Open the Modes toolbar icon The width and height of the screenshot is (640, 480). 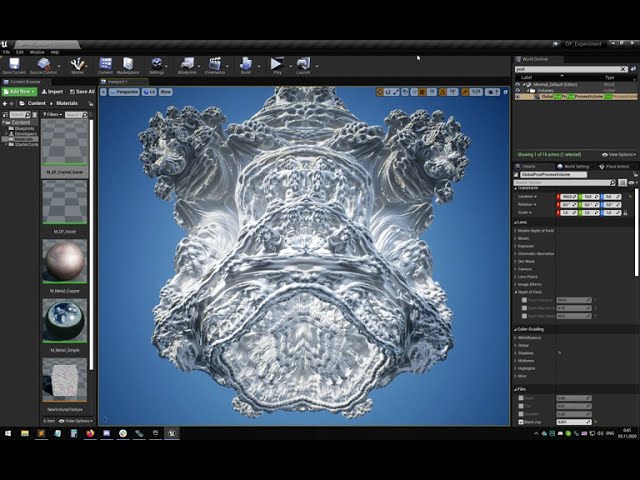pyautogui.click(x=77, y=65)
